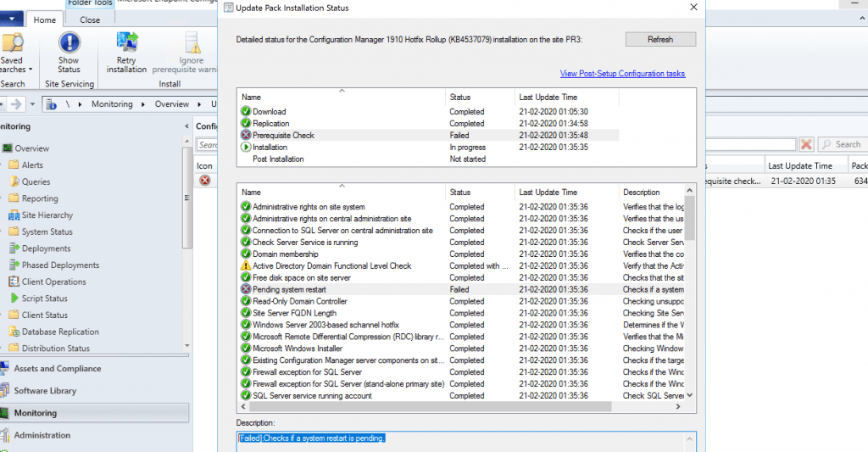The image size is (868, 452).
Task: Open the navigation history dropdown arrow
Action: (x=33, y=104)
